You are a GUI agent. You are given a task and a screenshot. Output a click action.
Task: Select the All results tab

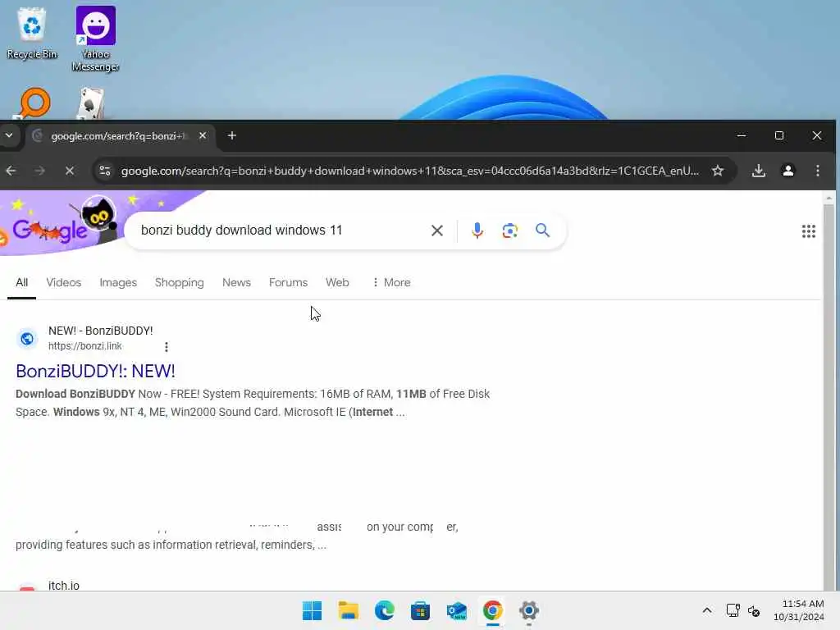[21, 282]
